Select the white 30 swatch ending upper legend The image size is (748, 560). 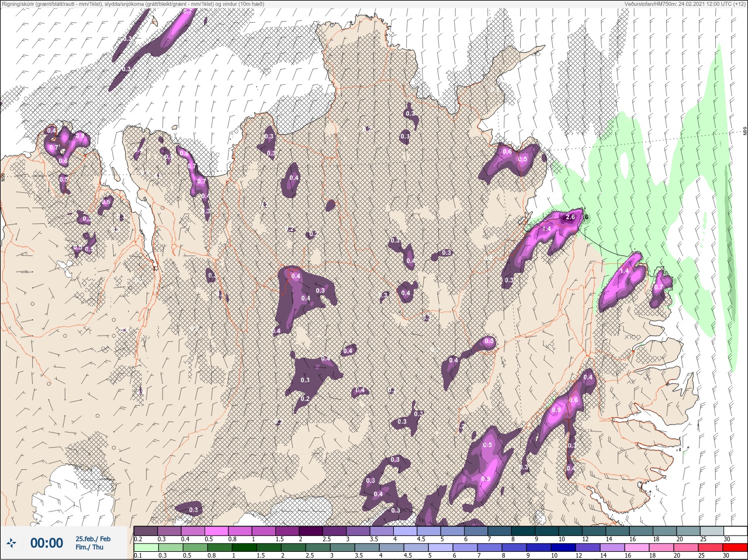tap(735, 531)
